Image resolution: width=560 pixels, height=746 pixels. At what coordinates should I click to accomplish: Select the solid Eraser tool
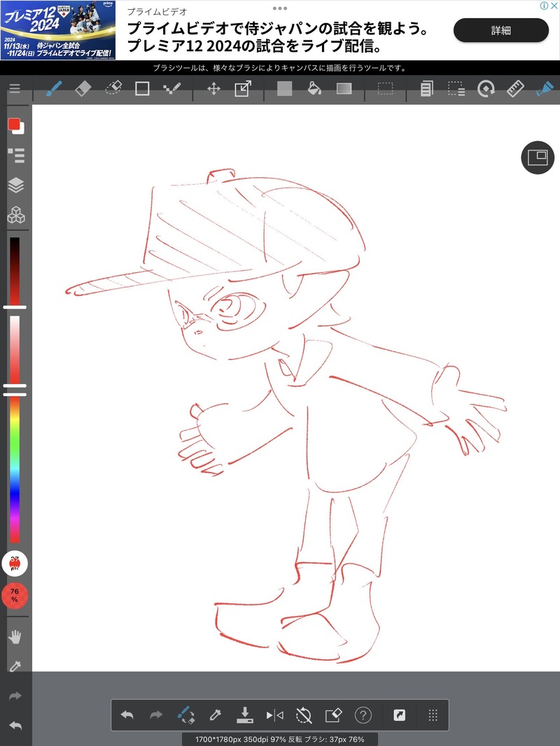point(83,88)
